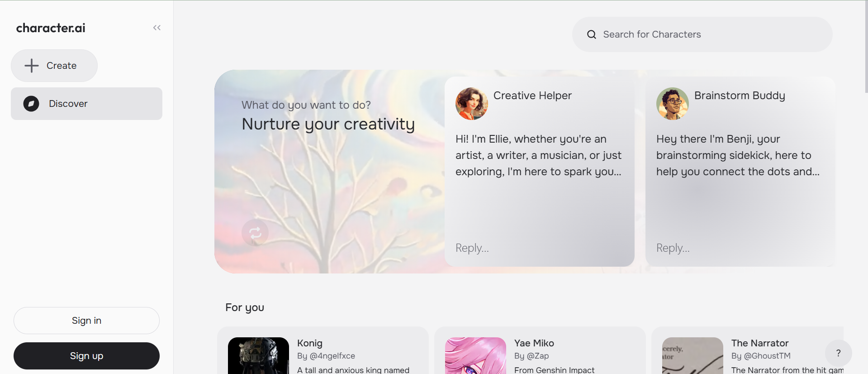Image resolution: width=868 pixels, height=374 pixels.
Task: Click the plus icon on Create
Action: [32, 66]
